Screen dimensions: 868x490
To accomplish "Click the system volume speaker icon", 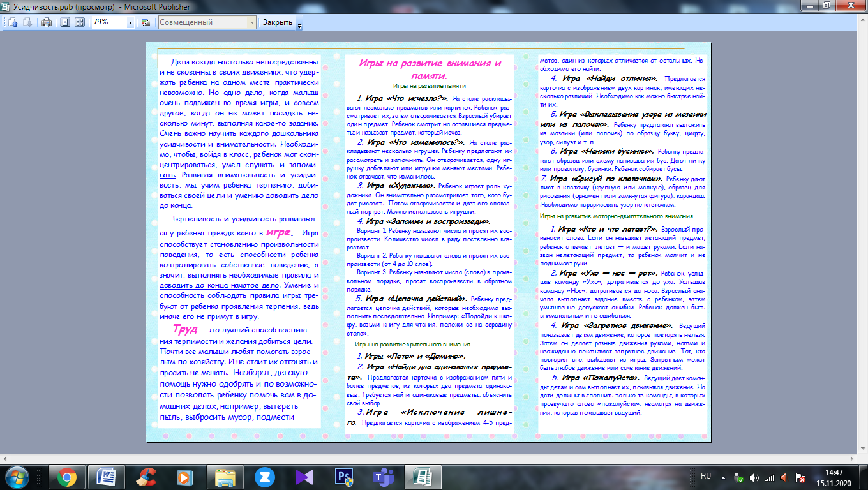I will (754, 477).
